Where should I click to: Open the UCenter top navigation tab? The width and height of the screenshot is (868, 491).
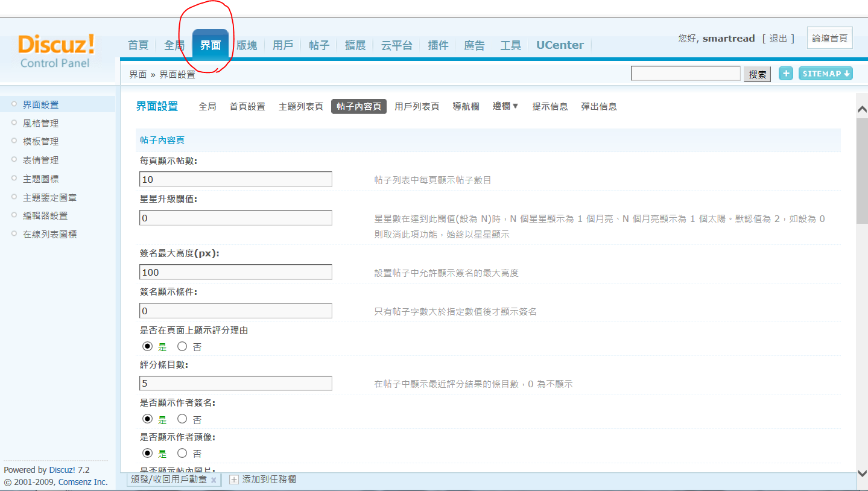[x=560, y=45]
